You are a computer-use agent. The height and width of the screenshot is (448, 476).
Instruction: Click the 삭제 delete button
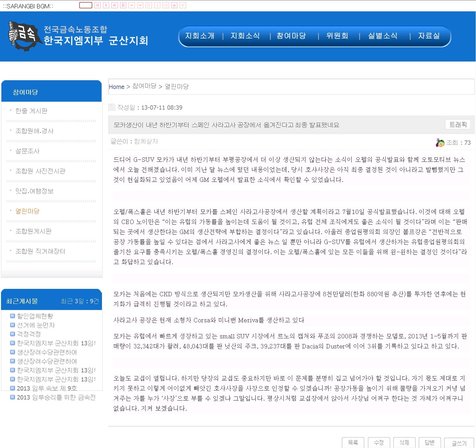click(x=404, y=442)
